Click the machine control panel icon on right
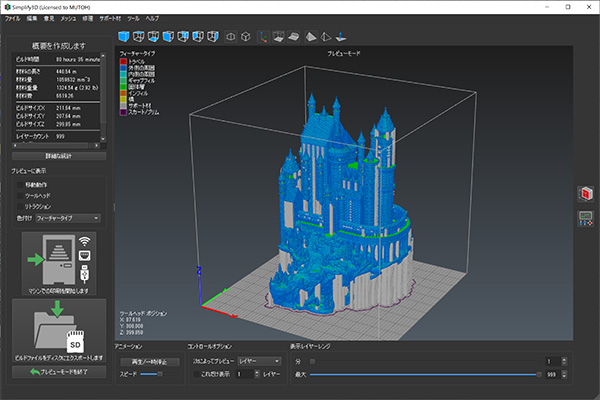The height and width of the screenshot is (400, 600). (586, 217)
